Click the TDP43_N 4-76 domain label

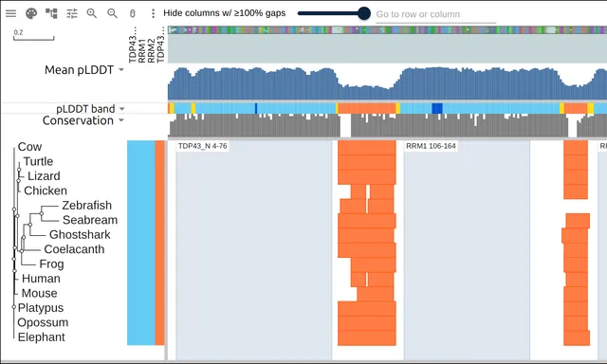pos(202,146)
